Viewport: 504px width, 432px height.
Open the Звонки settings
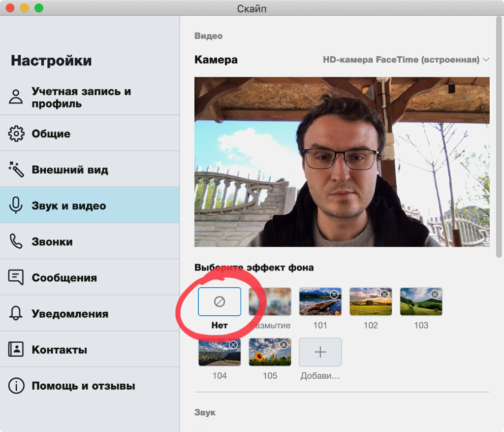click(90, 241)
